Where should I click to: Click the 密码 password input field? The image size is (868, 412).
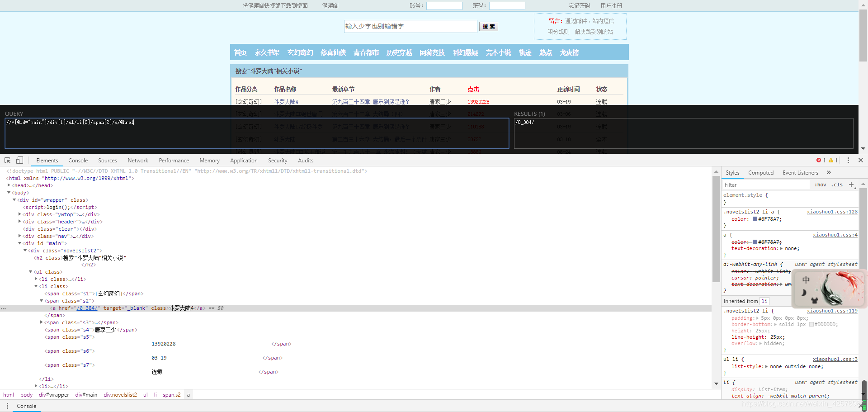507,6
